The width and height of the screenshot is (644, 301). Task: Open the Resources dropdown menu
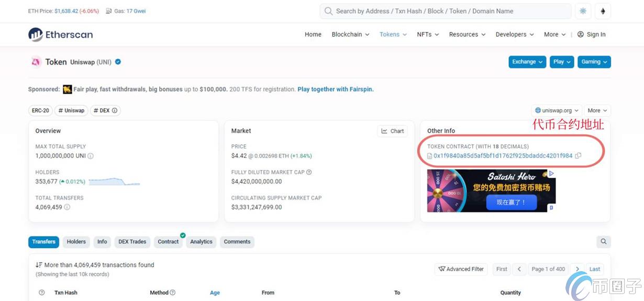(x=467, y=35)
